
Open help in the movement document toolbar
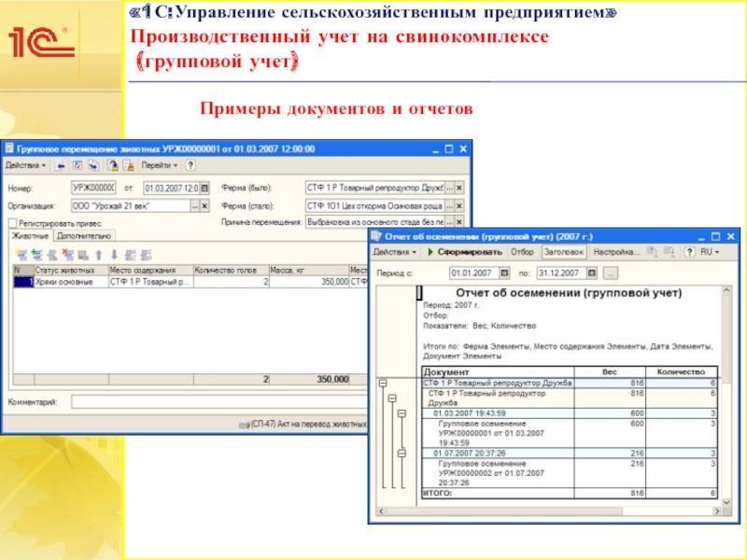190,165
